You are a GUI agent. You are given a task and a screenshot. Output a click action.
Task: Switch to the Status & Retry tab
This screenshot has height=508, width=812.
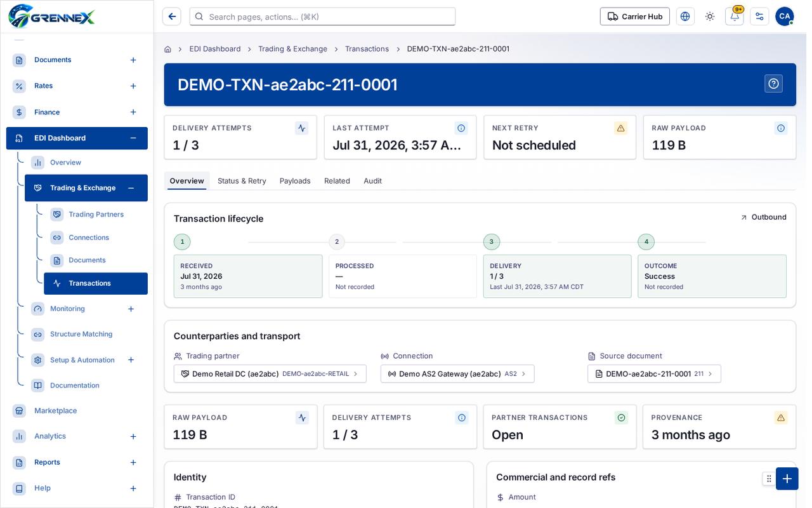(x=242, y=181)
